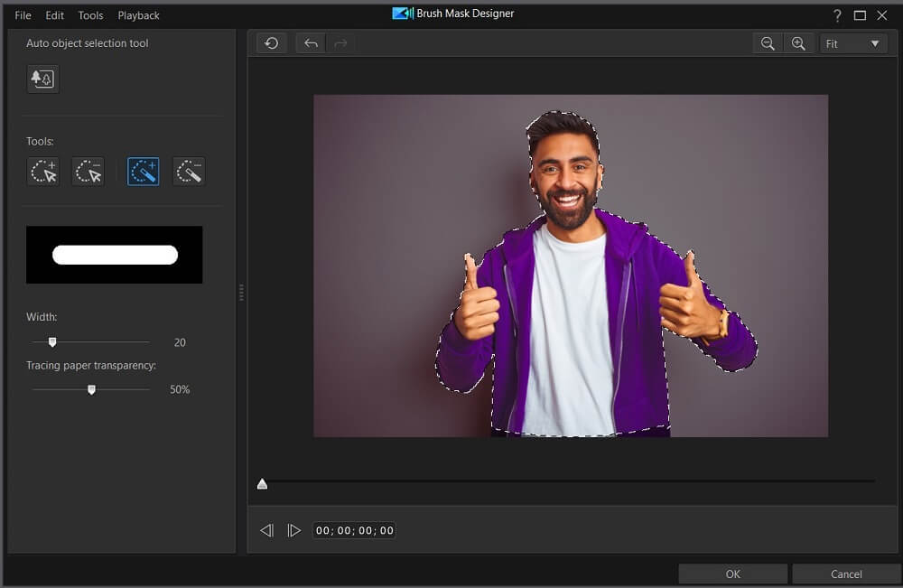Select the subtract-from-selection cursor tool

tap(88, 171)
